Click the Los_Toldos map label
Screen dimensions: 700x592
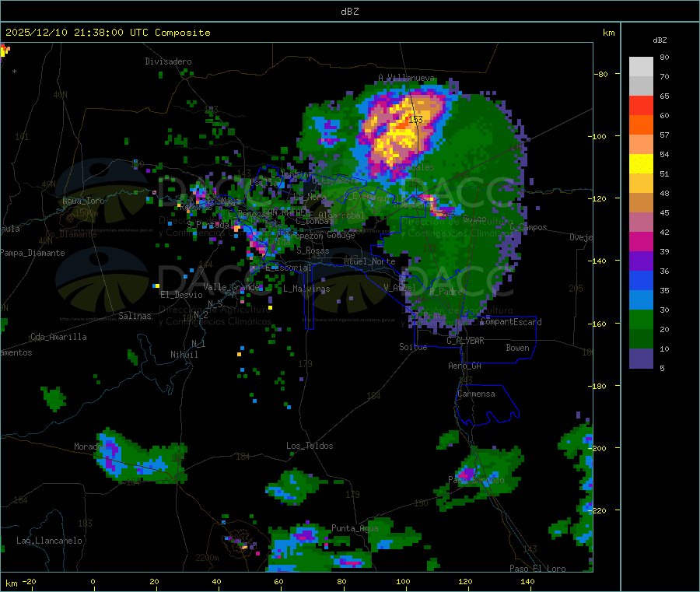[310, 446]
